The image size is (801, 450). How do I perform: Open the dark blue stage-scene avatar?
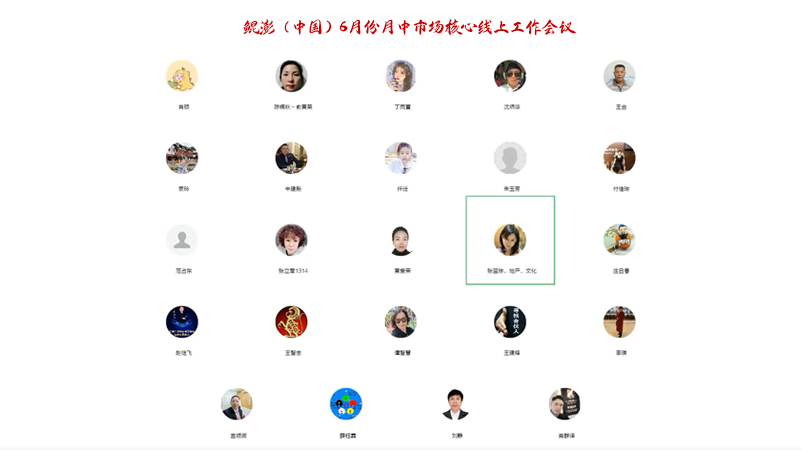[182, 322]
